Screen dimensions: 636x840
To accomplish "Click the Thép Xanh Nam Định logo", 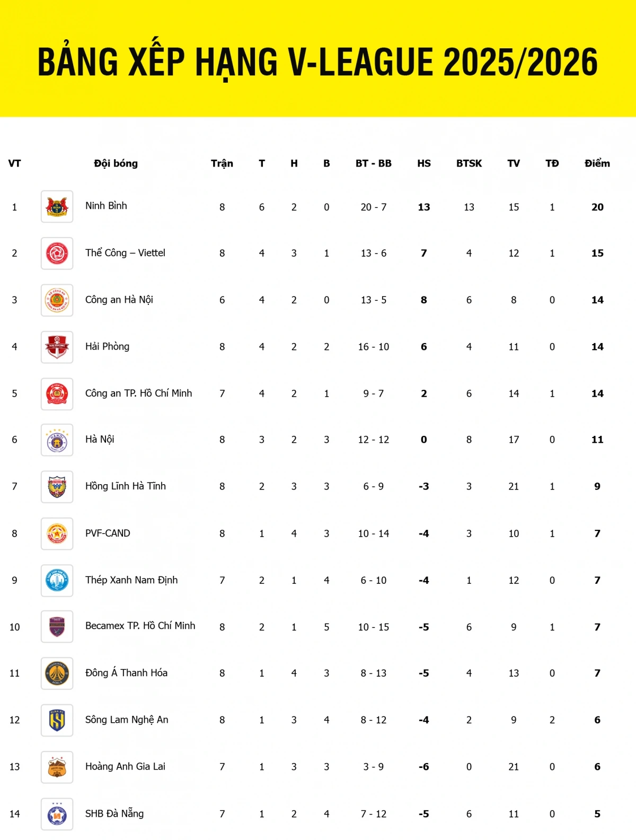I will [57, 580].
